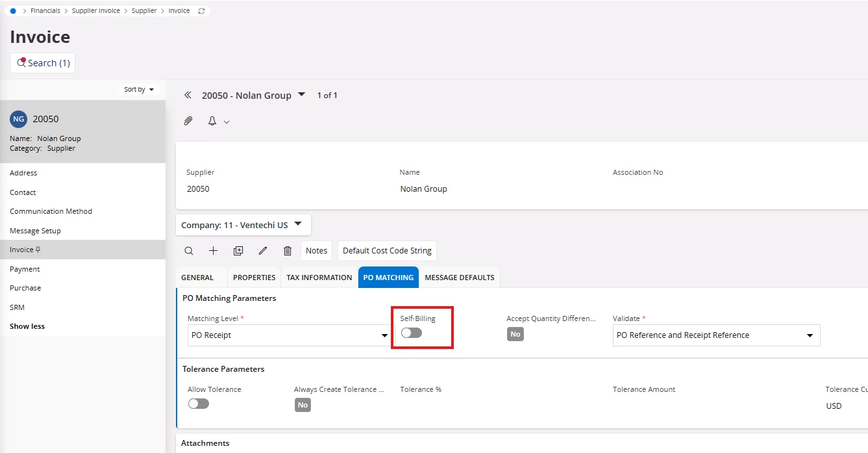The width and height of the screenshot is (868, 453).
Task: Open the MESSAGE DEFAULTS tab
Action: pos(460,278)
